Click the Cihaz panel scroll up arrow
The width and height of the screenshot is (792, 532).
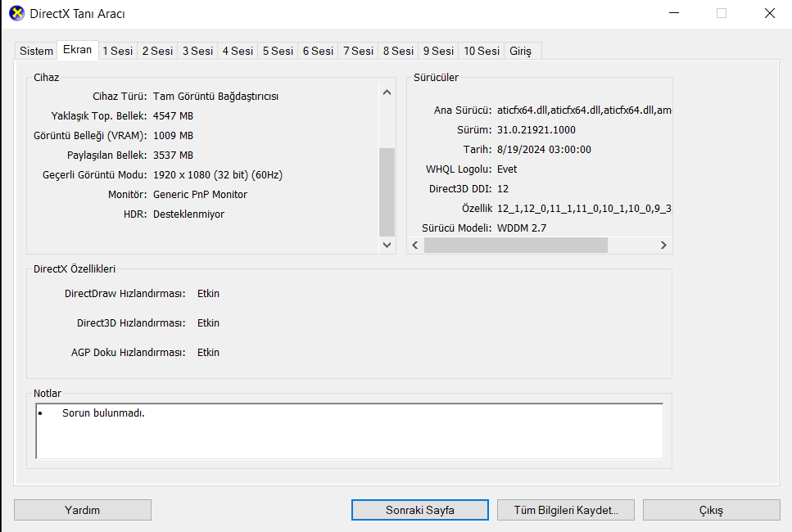click(387, 92)
